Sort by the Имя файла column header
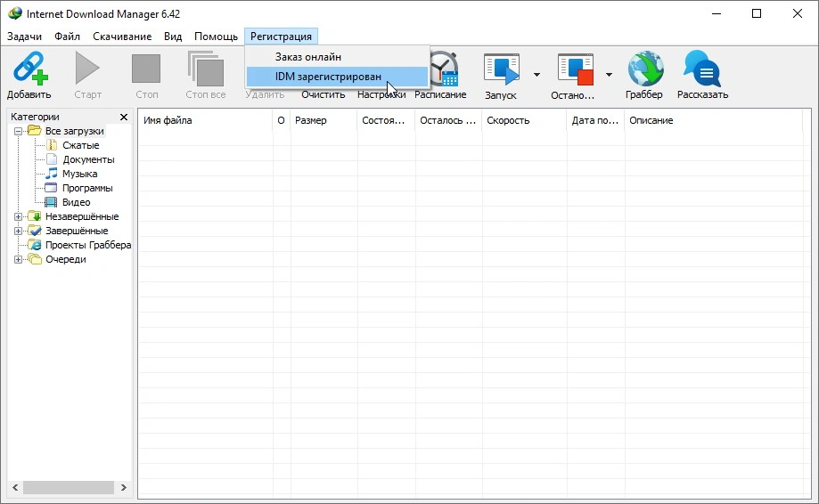 point(205,120)
